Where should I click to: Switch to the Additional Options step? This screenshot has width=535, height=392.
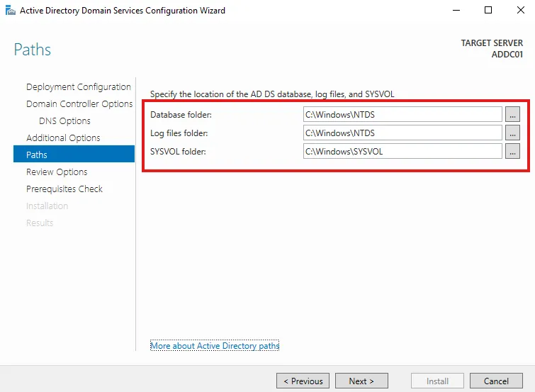[x=63, y=138]
